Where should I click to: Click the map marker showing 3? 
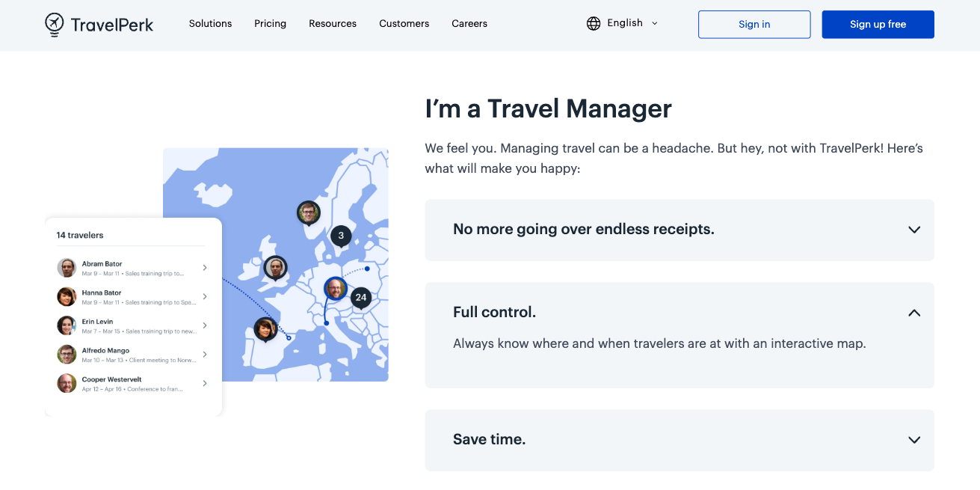coord(341,236)
